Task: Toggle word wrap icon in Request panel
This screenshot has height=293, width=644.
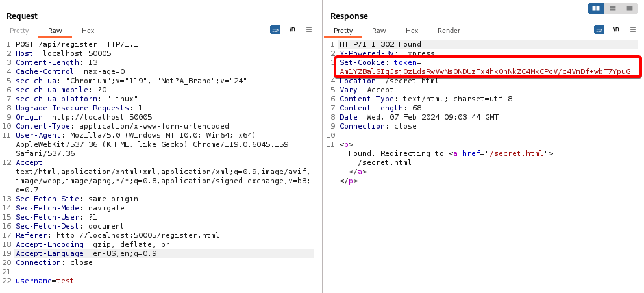Action: (275, 30)
